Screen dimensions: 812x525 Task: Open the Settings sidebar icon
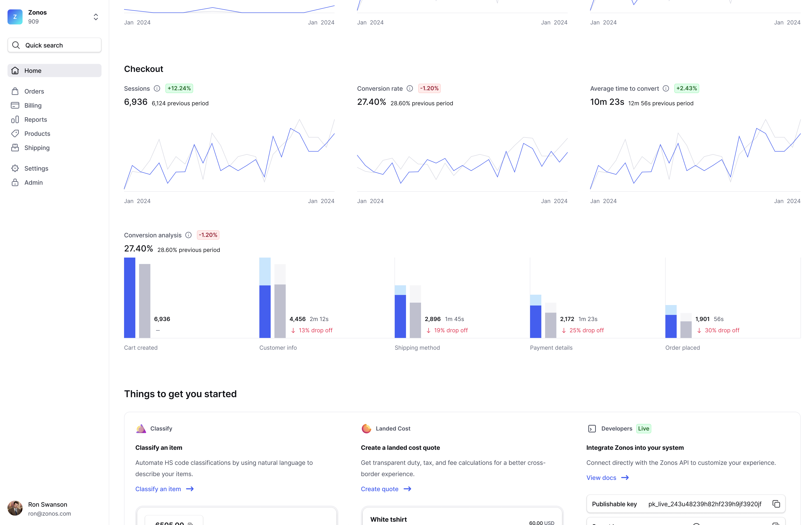(x=16, y=168)
